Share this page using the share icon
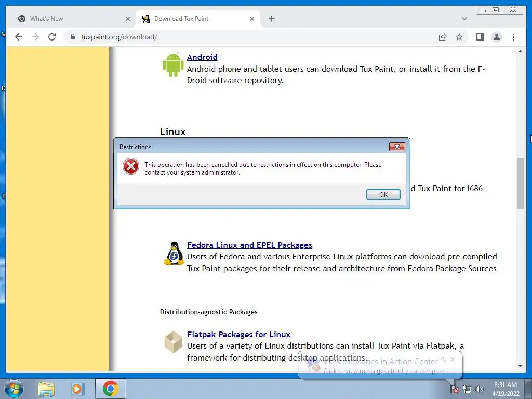This screenshot has height=399, width=532. point(443,37)
